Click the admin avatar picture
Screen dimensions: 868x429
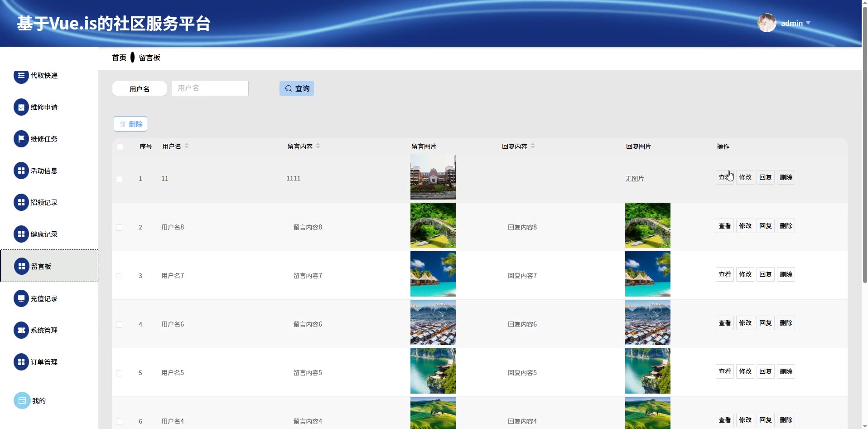click(767, 23)
